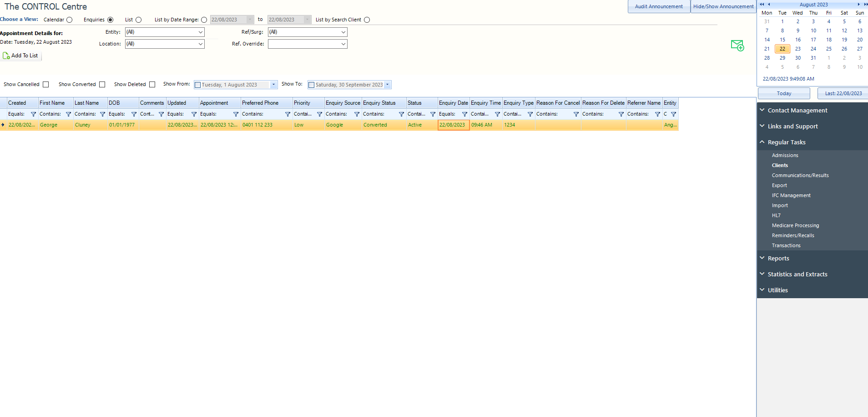Open the DOB column filter icon
The height and width of the screenshot is (417, 868).
[x=134, y=114]
